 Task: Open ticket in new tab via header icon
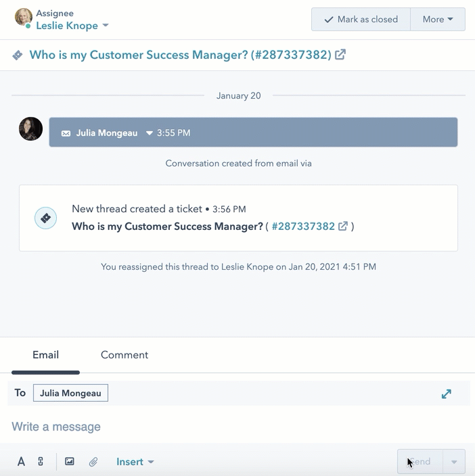click(340, 55)
